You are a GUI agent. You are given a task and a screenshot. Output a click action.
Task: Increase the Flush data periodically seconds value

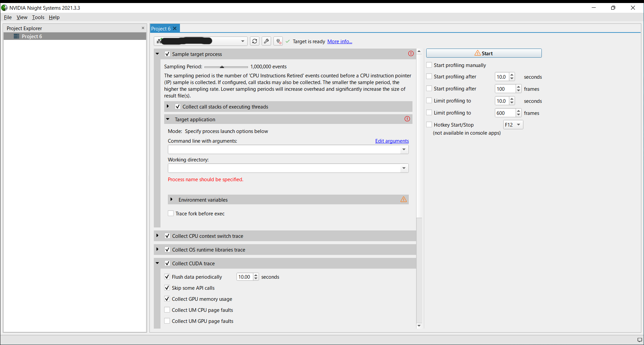click(256, 275)
